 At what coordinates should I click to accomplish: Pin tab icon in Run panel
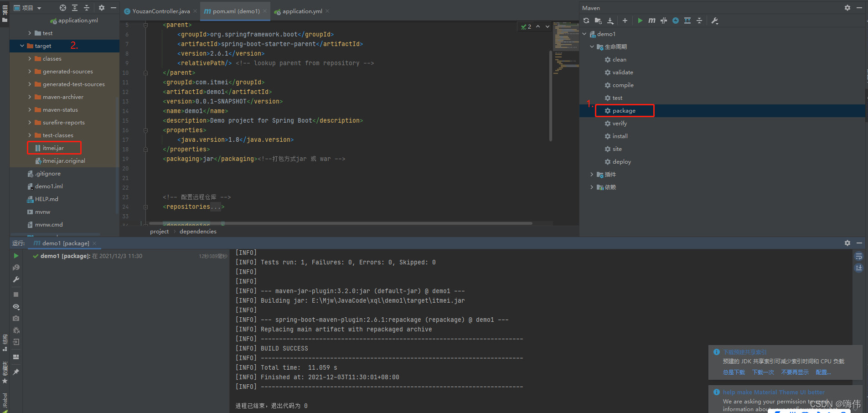pos(16,372)
